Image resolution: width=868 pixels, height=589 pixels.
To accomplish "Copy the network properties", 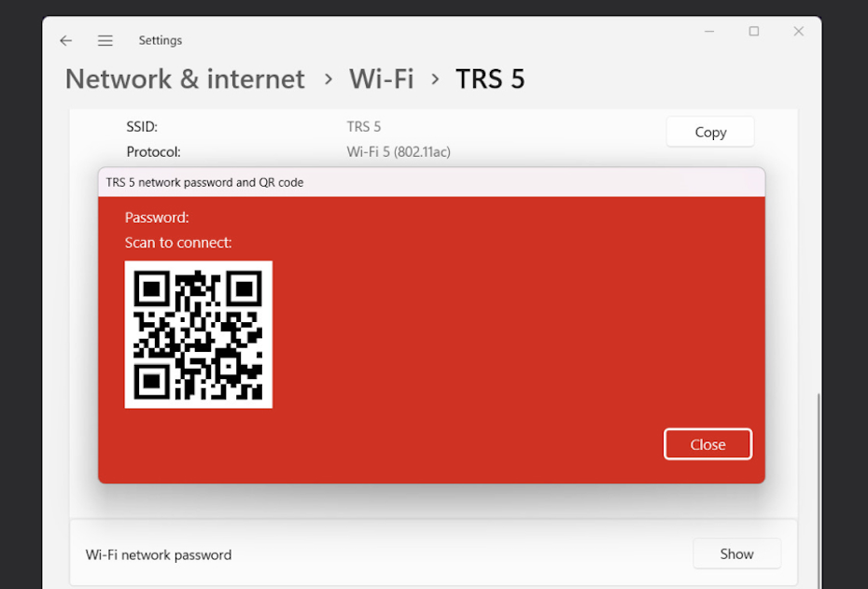I will pyautogui.click(x=710, y=132).
